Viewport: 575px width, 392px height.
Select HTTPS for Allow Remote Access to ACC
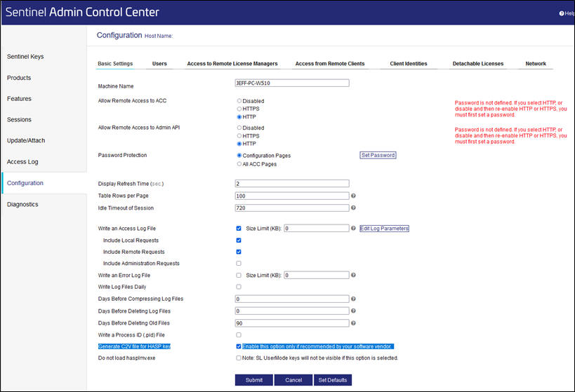pyautogui.click(x=239, y=109)
